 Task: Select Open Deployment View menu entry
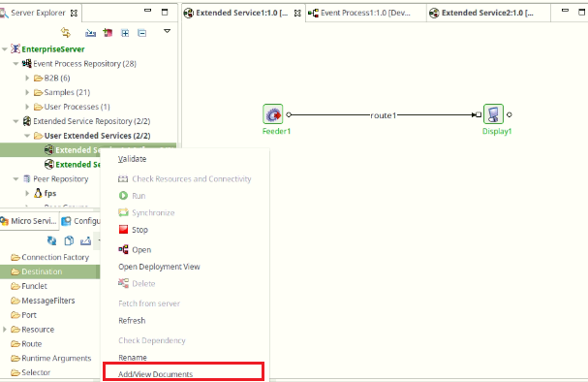159,267
